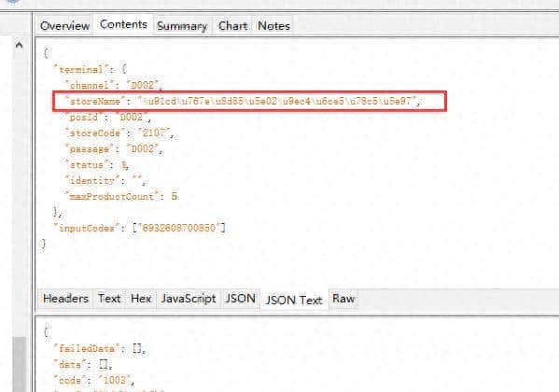Click the "status" line in request

point(97,165)
